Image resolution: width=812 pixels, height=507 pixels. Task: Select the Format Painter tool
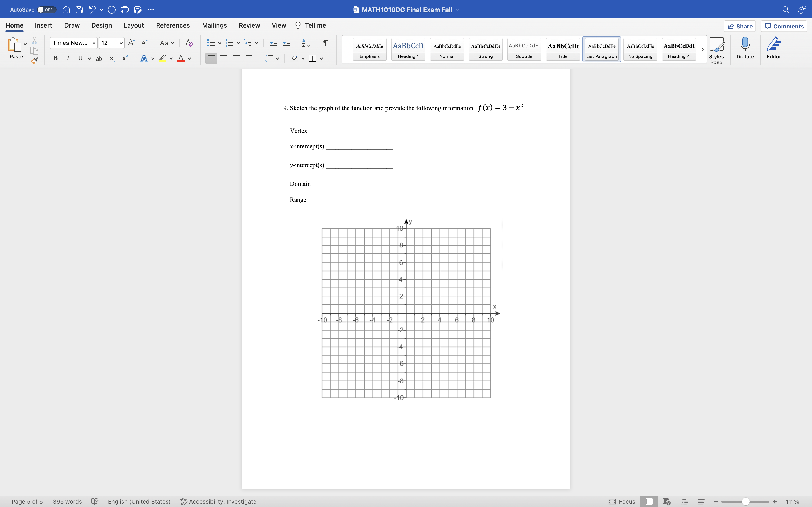(34, 61)
